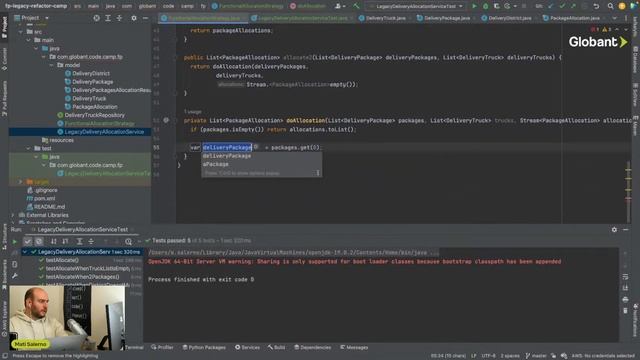Collapse main folder in project tree
Image resolution: width=640 pixels, height=360 pixels.
coord(29,40)
